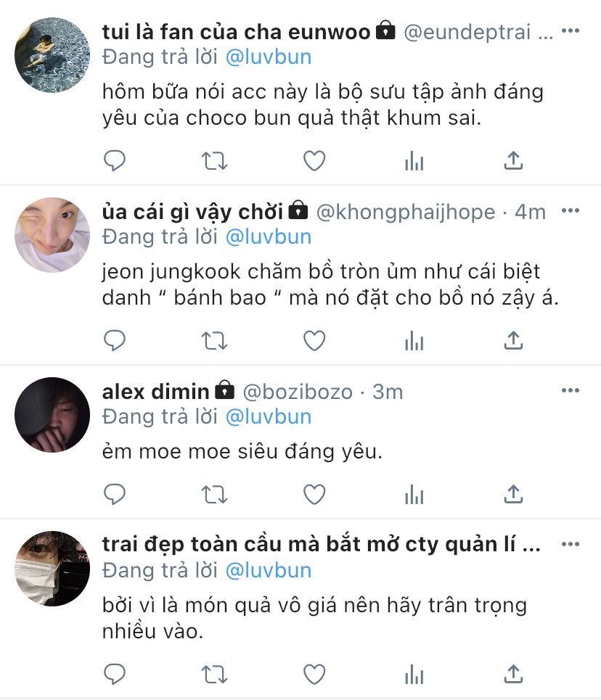Open the masked-face avatar of the last tweet
Viewport: 601px width, 700px height.
[x=52, y=568]
